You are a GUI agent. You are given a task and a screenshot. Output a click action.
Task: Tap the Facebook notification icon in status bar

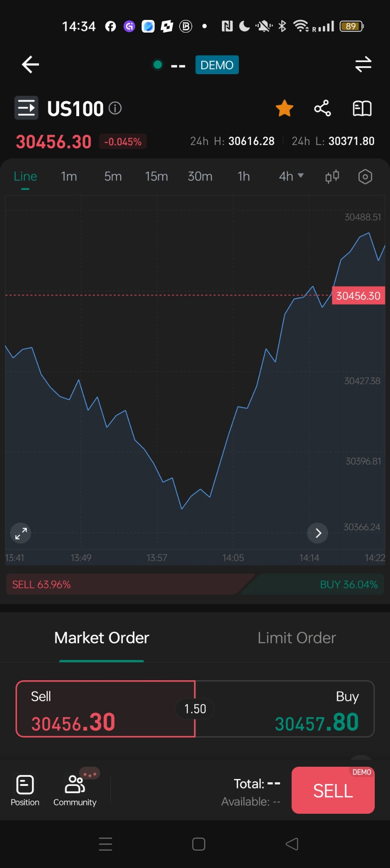point(111,26)
